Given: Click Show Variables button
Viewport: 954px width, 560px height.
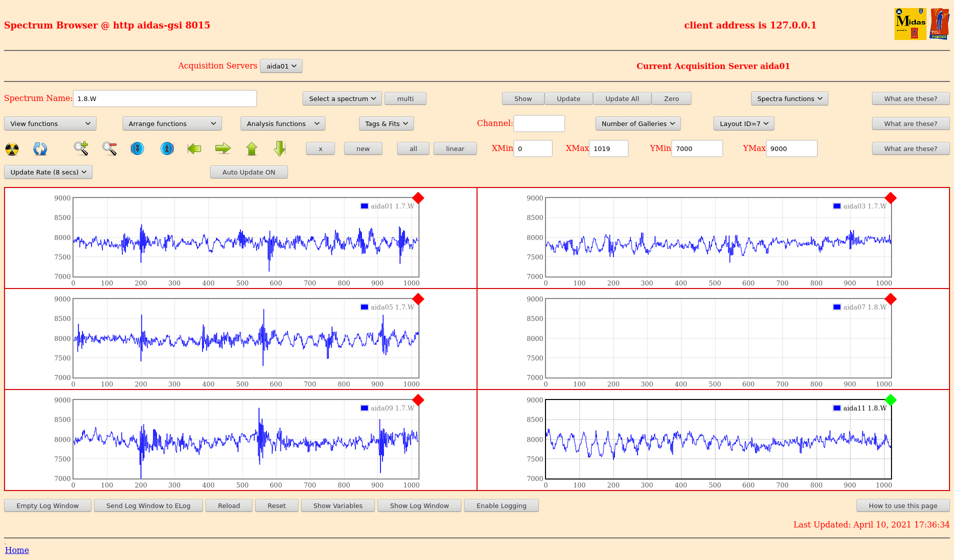Looking at the screenshot, I should [338, 505].
